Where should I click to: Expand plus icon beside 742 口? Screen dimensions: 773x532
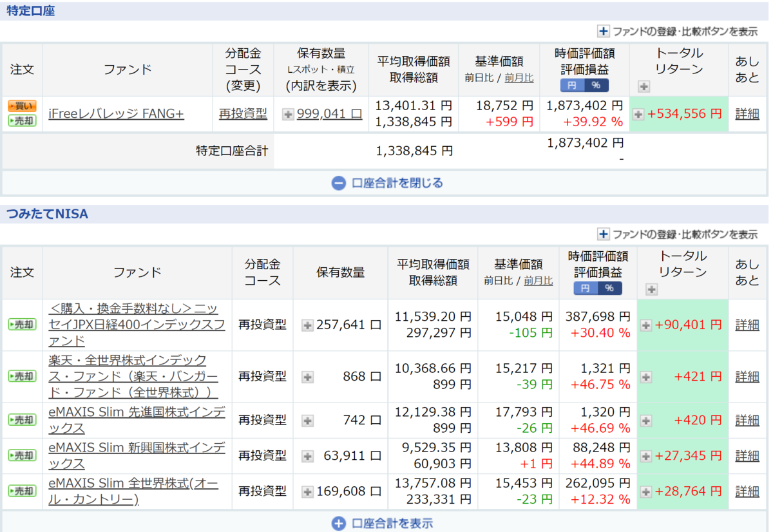point(307,421)
